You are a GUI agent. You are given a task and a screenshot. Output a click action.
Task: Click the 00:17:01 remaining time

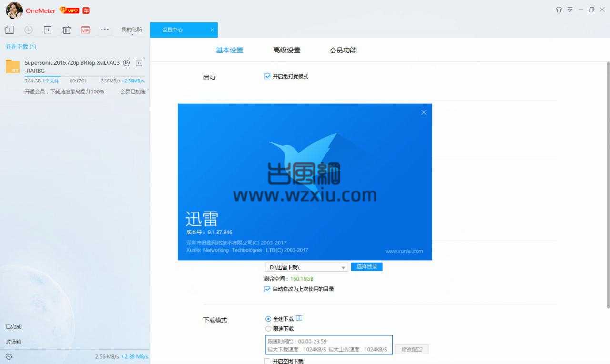coord(78,81)
